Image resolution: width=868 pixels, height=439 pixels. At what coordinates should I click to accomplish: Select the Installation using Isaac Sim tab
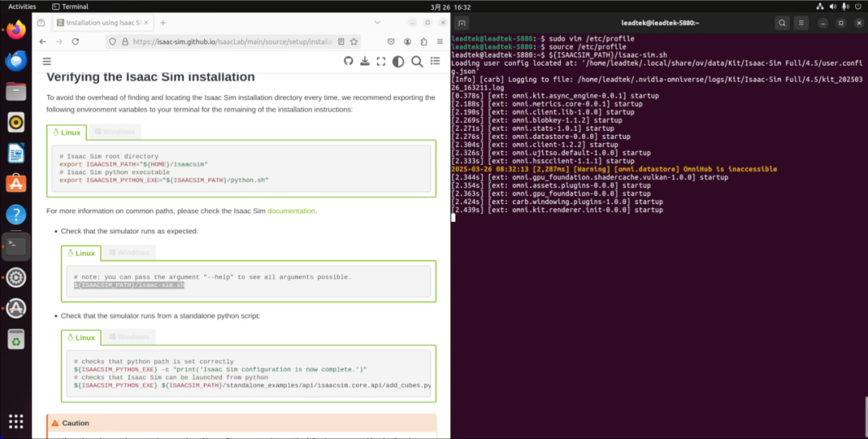(103, 23)
